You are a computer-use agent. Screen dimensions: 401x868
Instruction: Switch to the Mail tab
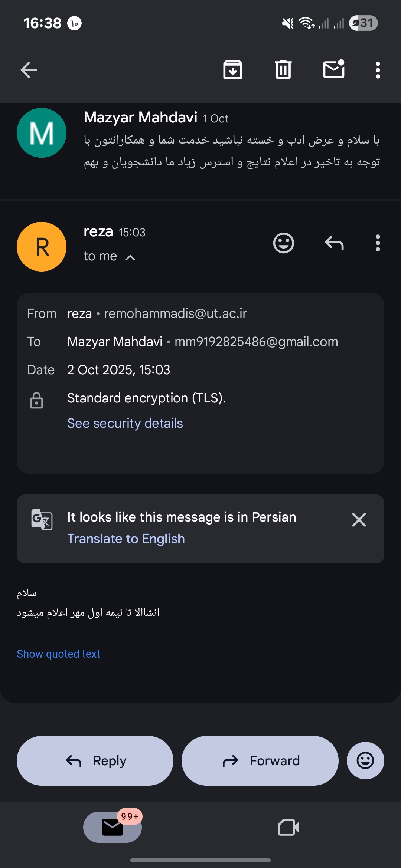pyautogui.click(x=113, y=827)
